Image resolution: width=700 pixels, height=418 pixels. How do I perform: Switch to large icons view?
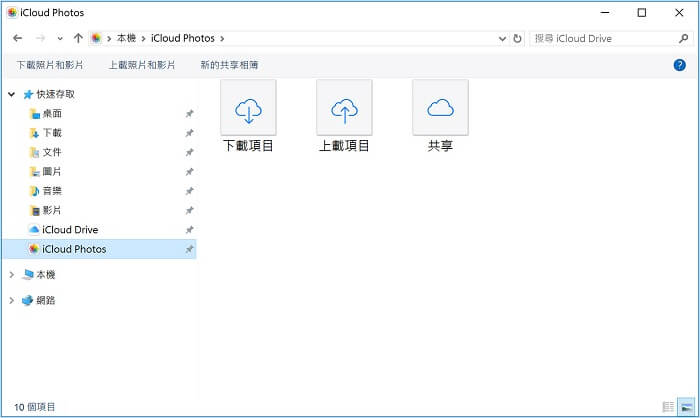686,407
